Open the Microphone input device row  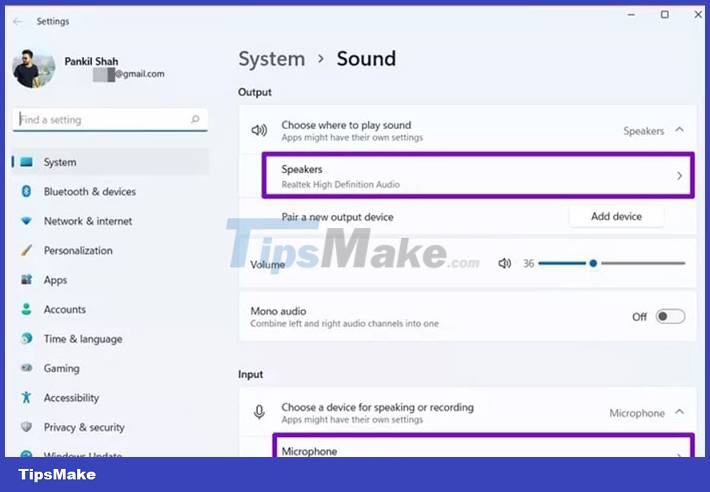483,446
